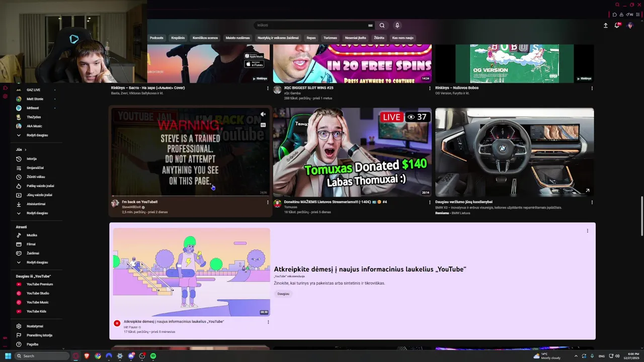Seek the I'm back on YouTube preview progress bar
The width and height of the screenshot is (644, 362).
[191, 195]
